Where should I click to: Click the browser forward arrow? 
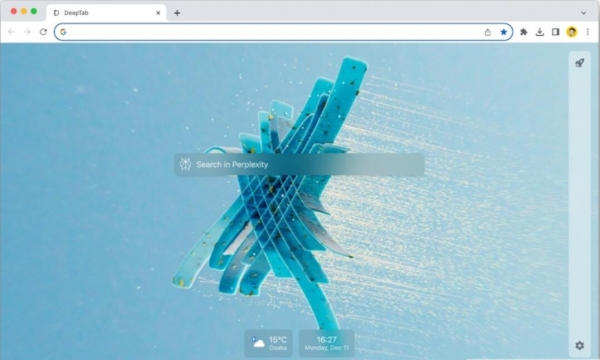click(x=27, y=32)
